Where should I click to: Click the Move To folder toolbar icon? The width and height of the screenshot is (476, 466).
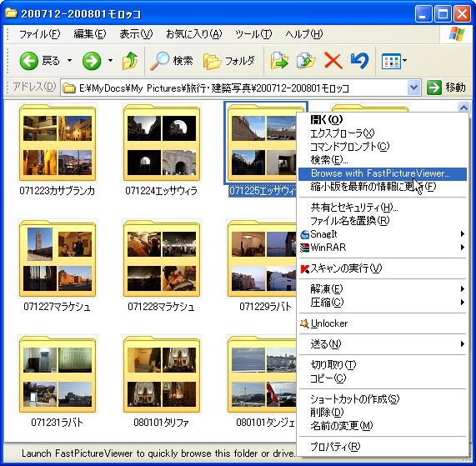(x=279, y=61)
